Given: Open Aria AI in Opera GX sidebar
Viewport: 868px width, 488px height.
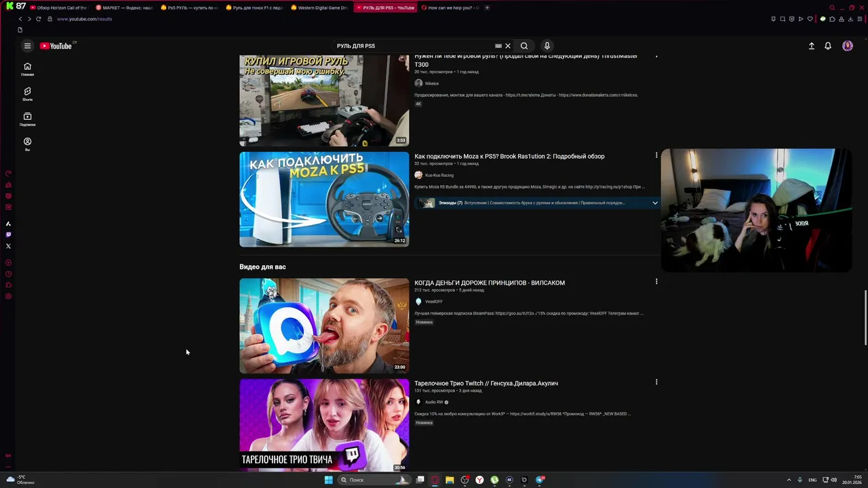Looking at the screenshot, I should [x=8, y=224].
